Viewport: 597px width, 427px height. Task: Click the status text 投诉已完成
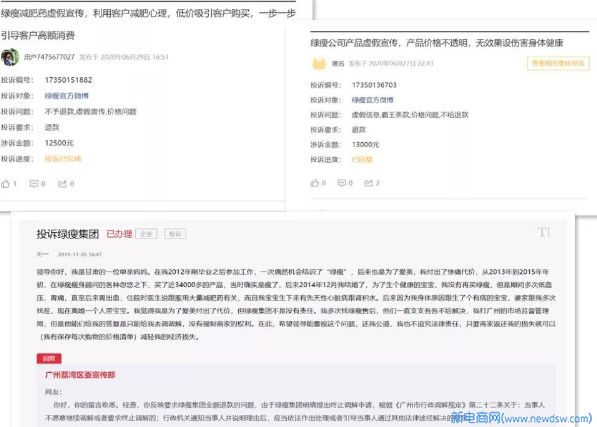pos(63,159)
